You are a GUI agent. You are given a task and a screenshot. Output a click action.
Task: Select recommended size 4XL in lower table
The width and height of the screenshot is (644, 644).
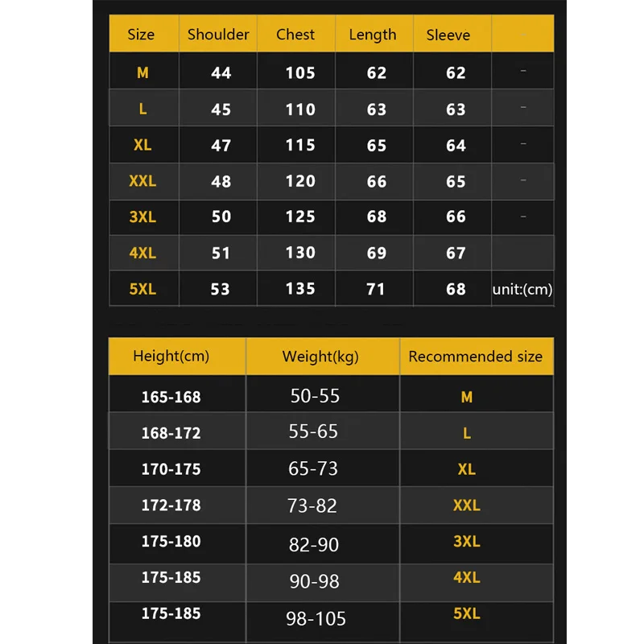point(467,577)
